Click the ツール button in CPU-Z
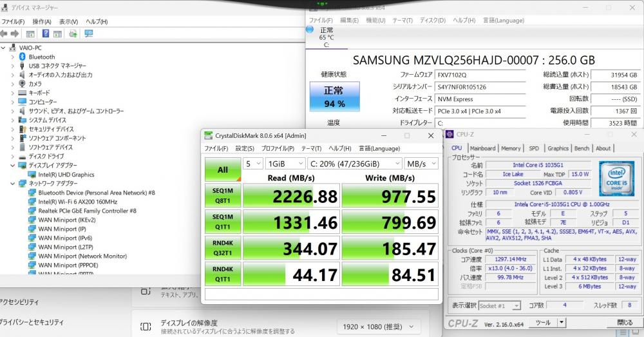The width and height of the screenshot is (644, 337). pos(544,323)
